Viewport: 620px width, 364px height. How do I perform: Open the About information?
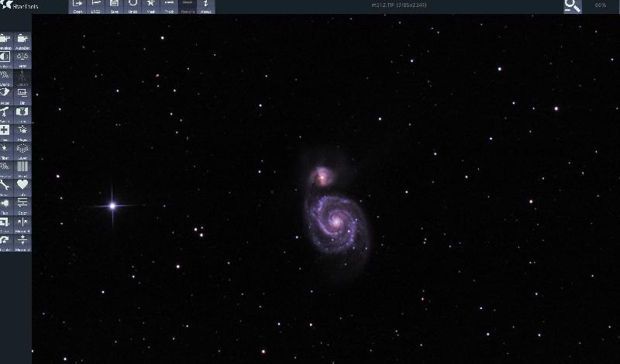pos(205,7)
